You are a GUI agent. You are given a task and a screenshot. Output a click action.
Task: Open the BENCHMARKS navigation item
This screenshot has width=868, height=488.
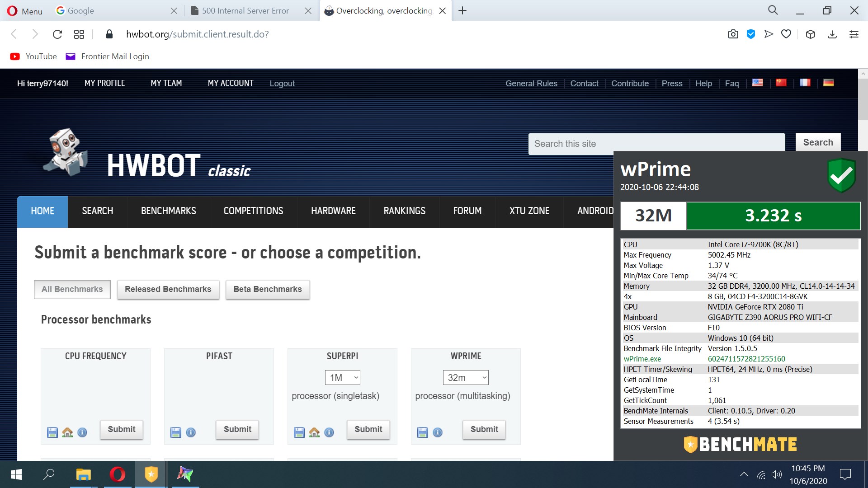pyautogui.click(x=169, y=211)
